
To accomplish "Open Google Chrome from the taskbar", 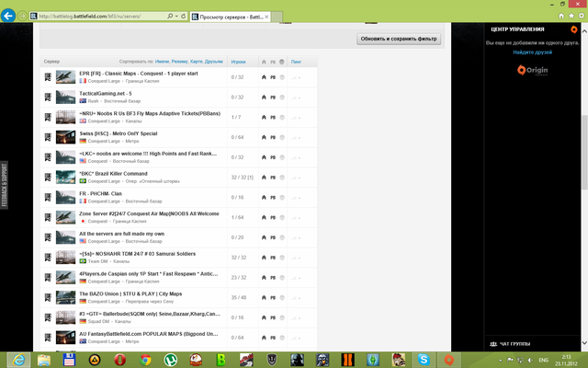I will click(145, 360).
